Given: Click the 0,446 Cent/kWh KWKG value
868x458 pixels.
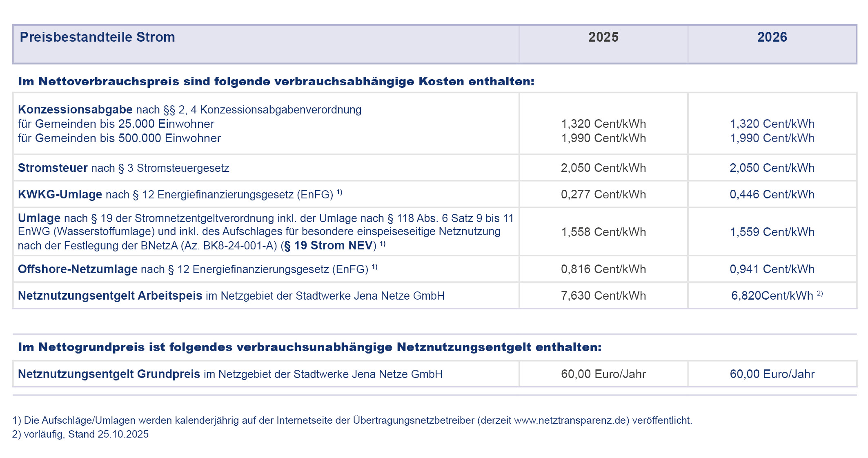Looking at the screenshot, I should click(x=772, y=194).
